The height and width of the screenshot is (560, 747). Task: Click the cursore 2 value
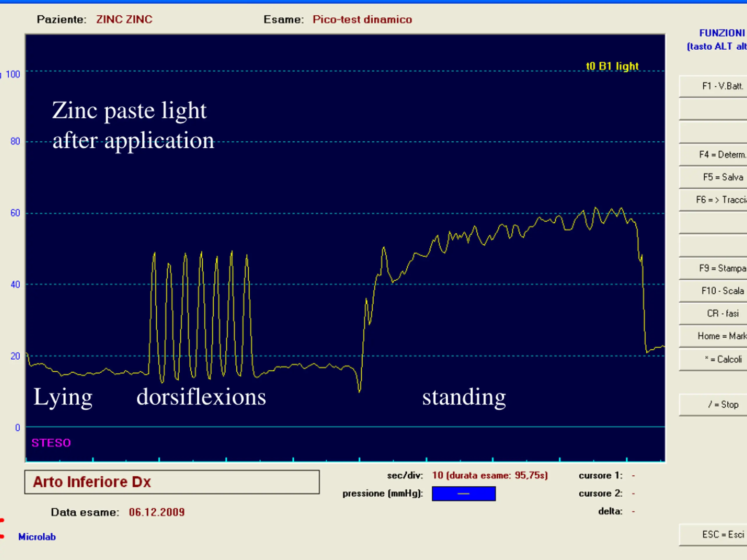point(633,494)
